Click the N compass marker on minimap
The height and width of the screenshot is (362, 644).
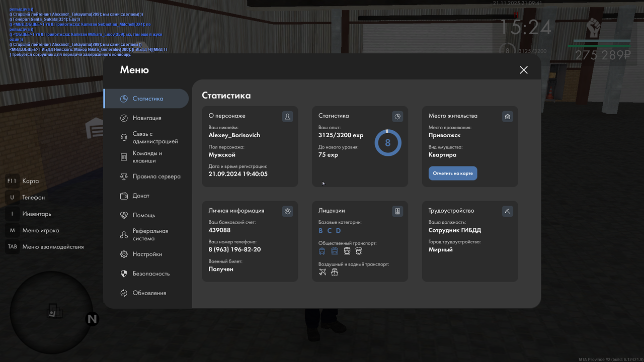(x=92, y=319)
